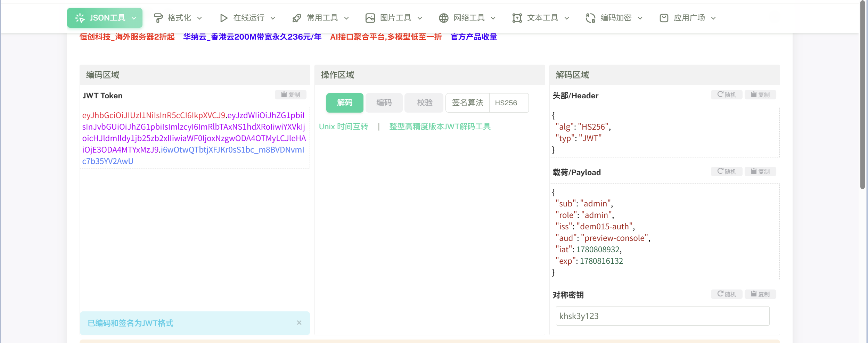Copy the 头部/Header JSON

pyautogui.click(x=760, y=95)
